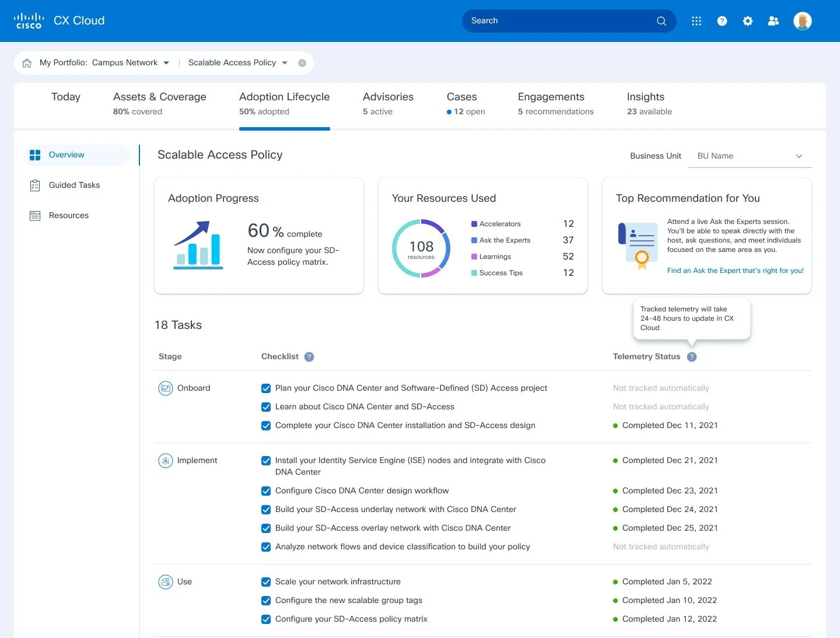This screenshot has height=638, width=840.
Task: Uncheck Build your SD-Access underlay network
Action: pos(266,510)
